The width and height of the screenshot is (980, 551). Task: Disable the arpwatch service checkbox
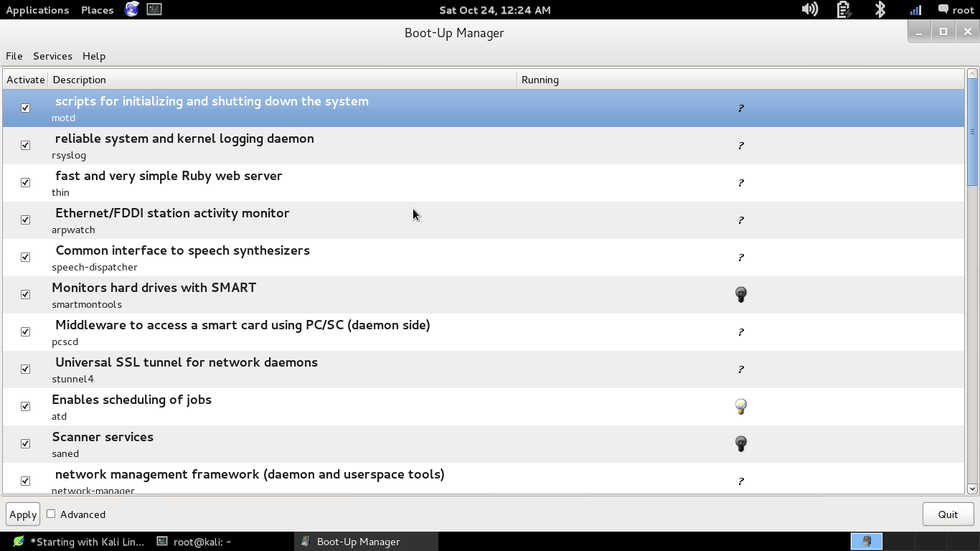click(26, 220)
